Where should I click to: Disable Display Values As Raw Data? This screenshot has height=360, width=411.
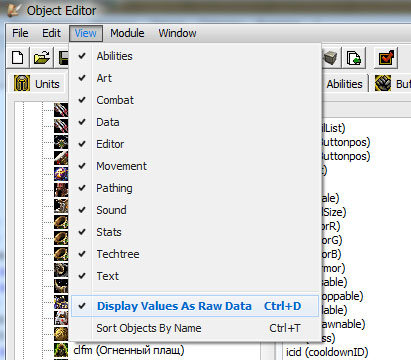pyautogui.click(x=195, y=306)
